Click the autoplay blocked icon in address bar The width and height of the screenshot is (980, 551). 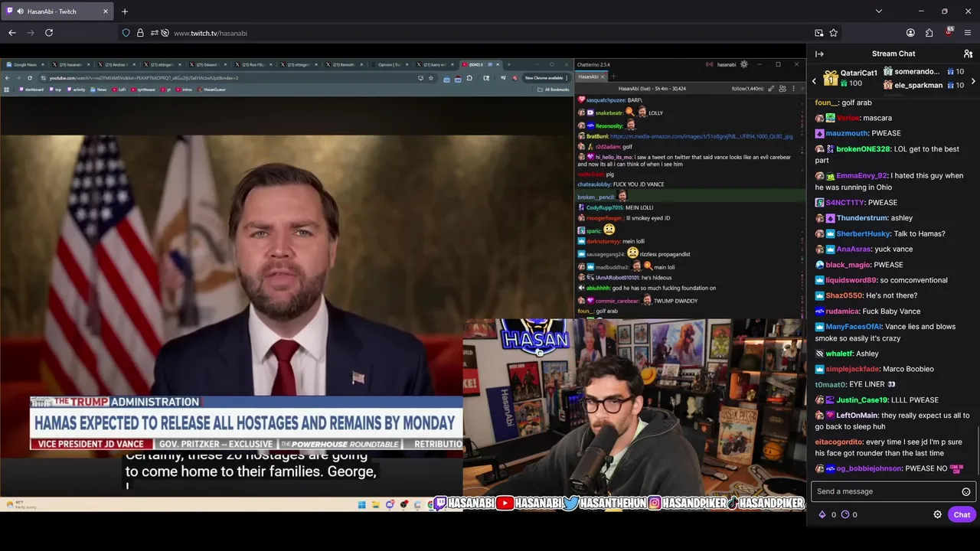tap(165, 33)
